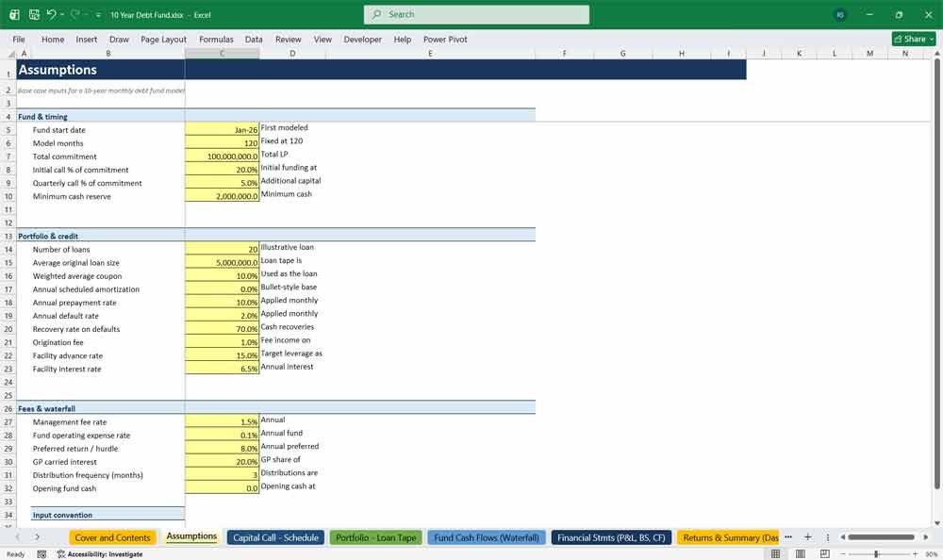Image resolution: width=943 pixels, height=560 pixels.
Task: Click previous sheet navigation arrow
Action: point(17,536)
